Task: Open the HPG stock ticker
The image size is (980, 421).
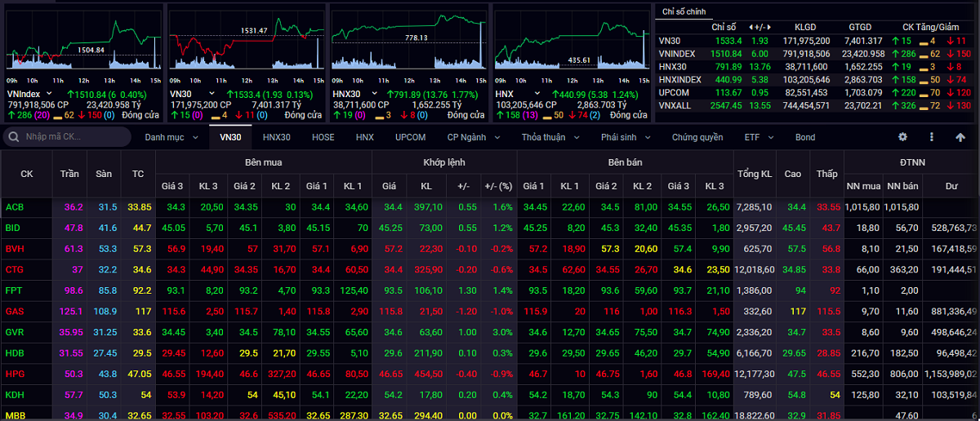Action: click(15, 374)
